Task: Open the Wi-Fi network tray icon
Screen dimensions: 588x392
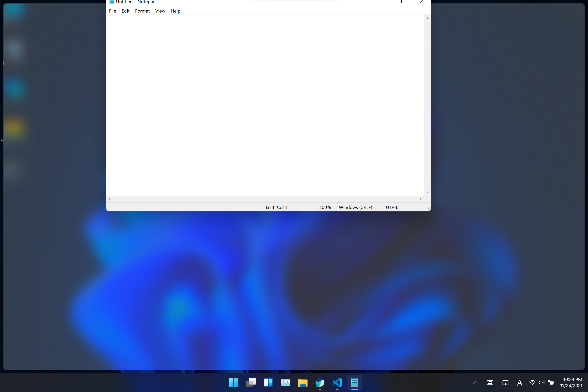Action: 532,383
